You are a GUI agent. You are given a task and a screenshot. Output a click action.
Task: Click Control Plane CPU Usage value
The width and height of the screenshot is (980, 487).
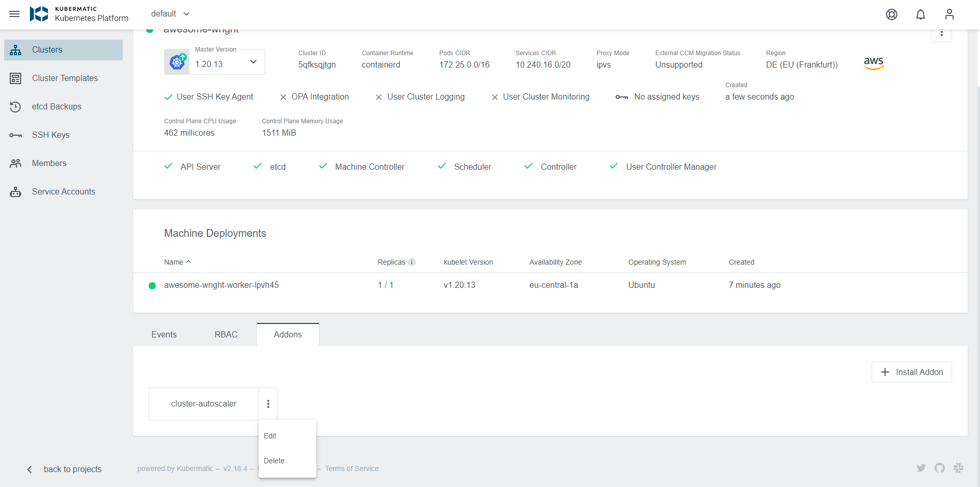coord(189,133)
